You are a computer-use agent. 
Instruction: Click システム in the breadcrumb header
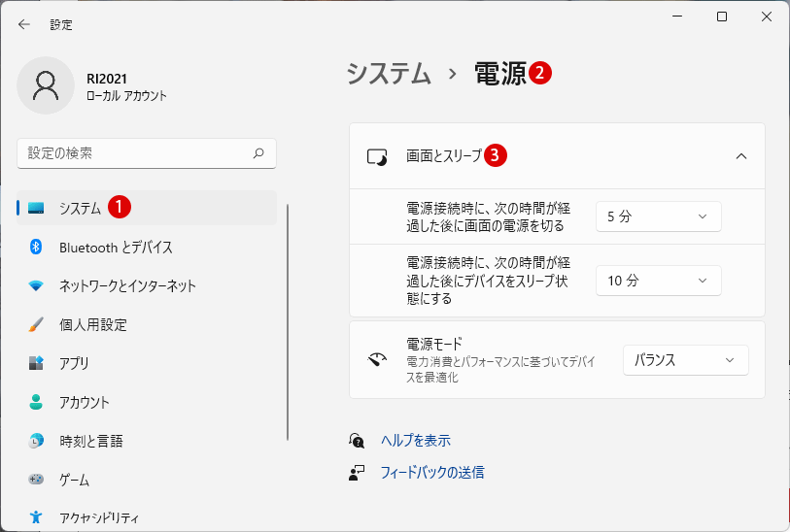point(389,74)
